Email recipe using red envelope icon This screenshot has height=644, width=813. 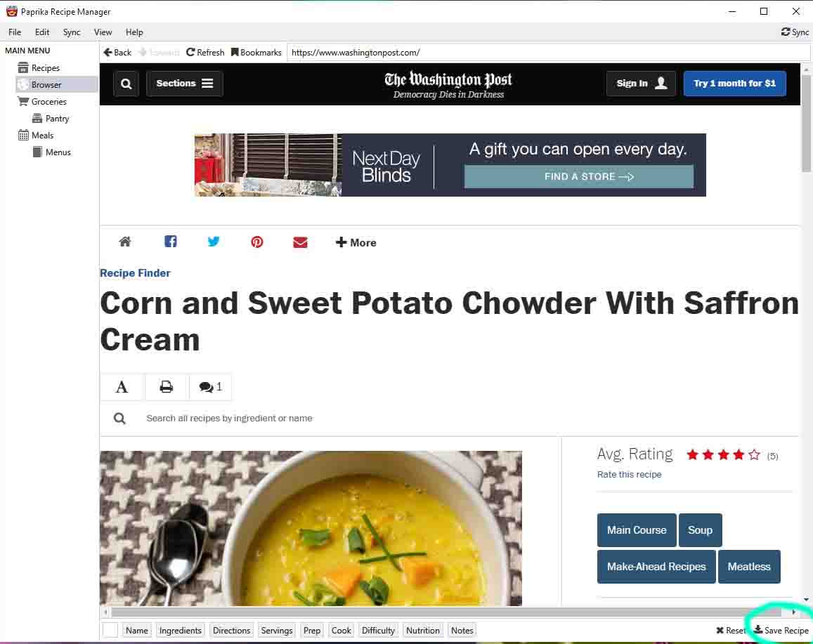tap(300, 242)
